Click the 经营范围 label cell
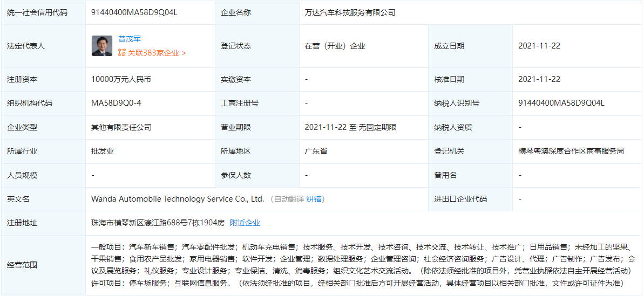The image size is (644, 296). [x=43, y=265]
